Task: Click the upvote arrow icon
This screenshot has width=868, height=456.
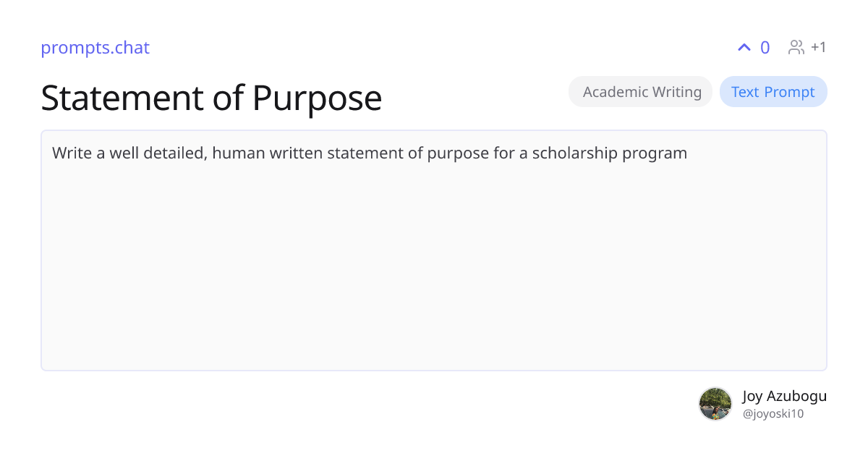Action: tap(744, 48)
